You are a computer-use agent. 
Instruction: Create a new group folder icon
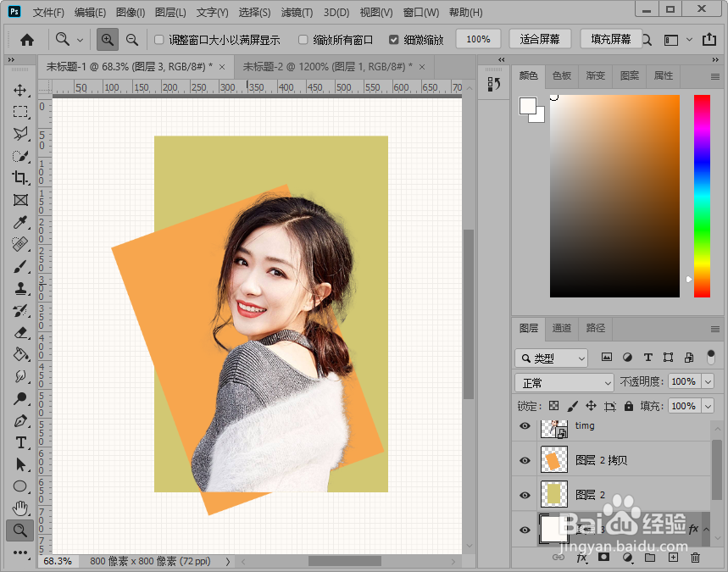click(650, 558)
